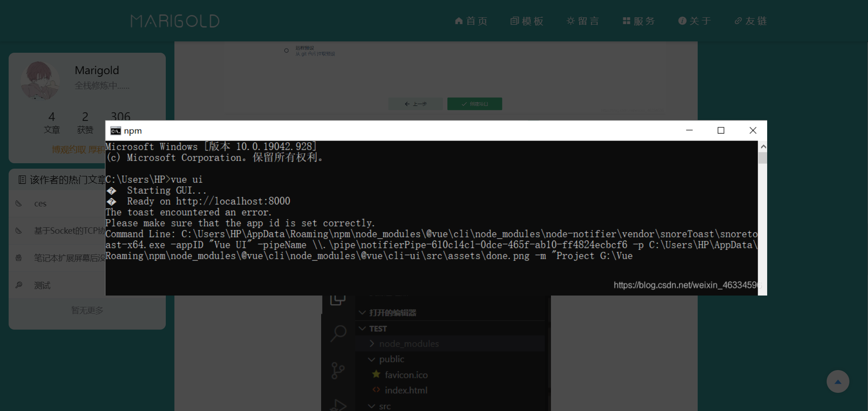Click the sun icon beside 留言
This screenshot has width=868, height=411.
click(x=570, y=21)
